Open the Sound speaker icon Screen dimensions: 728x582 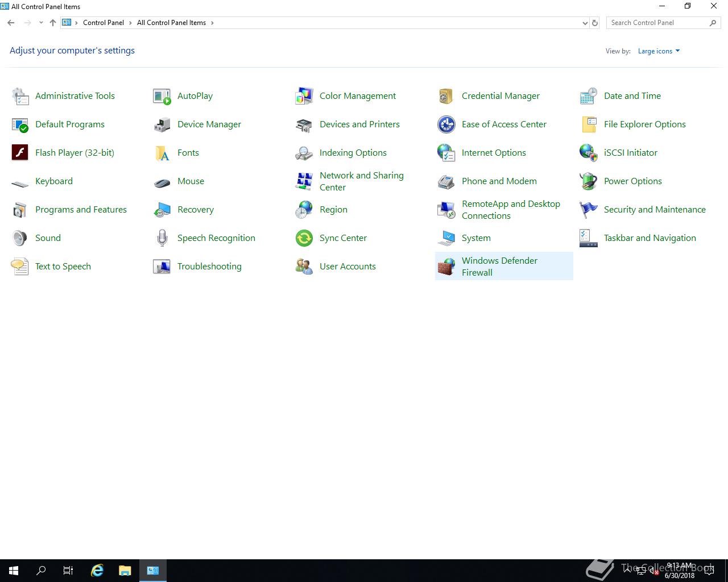(x=20, y=238)
